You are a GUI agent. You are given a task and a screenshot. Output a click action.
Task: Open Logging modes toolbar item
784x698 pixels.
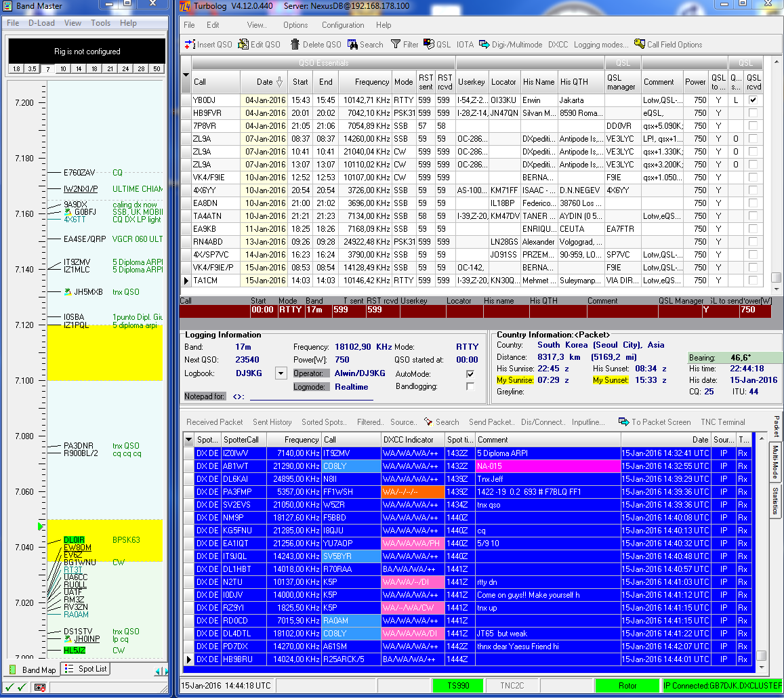click(601, 45)
